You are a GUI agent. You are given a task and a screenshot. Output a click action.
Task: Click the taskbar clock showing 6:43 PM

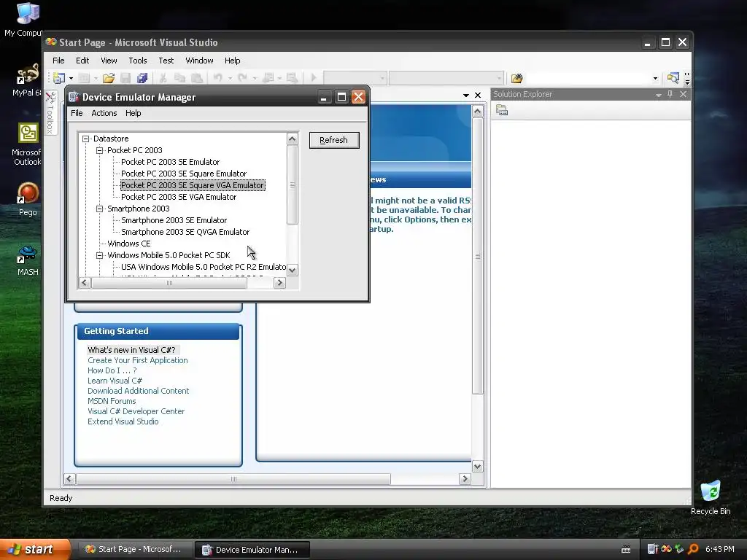click(x=720, y=549)
